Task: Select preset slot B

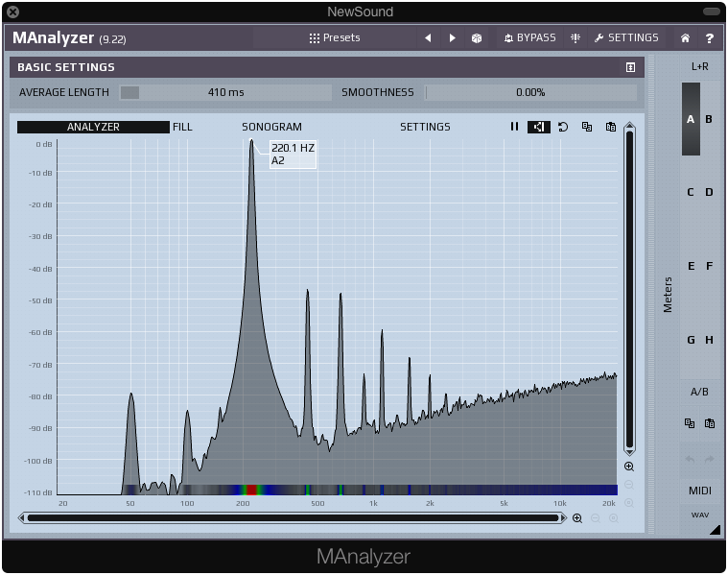Action: click(709, 119)
